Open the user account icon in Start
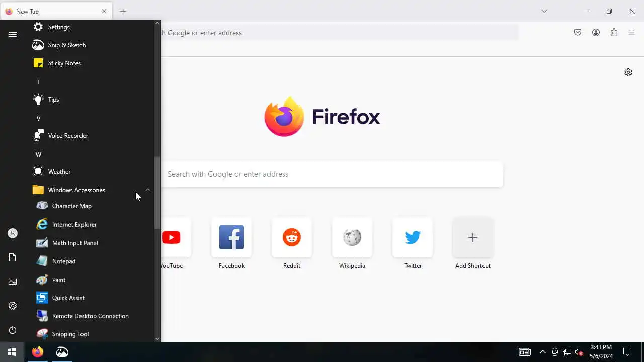The image size is (644, 362). tap(13, 233)
